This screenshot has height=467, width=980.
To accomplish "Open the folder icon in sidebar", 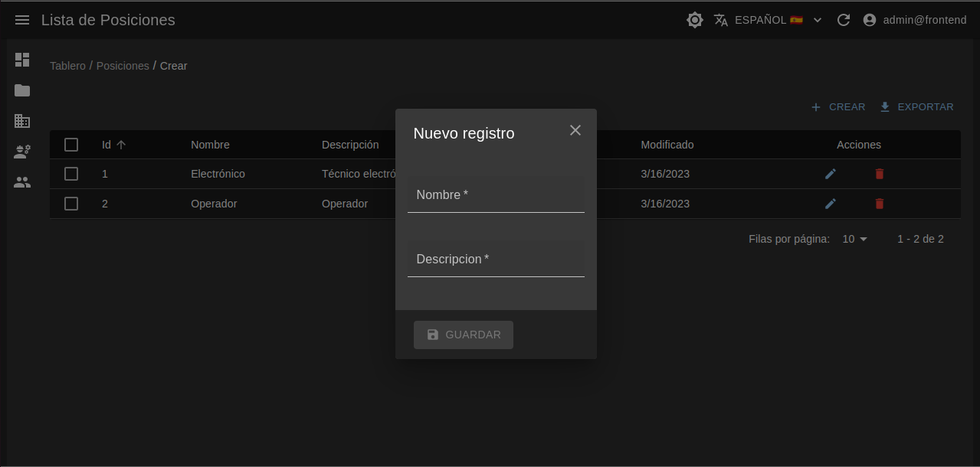I will point(22,90).
